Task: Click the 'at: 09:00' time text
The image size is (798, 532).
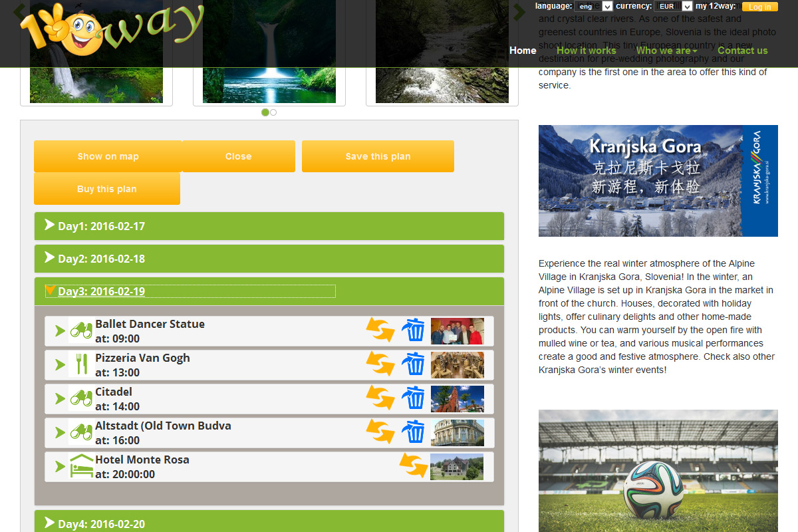Action: (x=117, y=339)
